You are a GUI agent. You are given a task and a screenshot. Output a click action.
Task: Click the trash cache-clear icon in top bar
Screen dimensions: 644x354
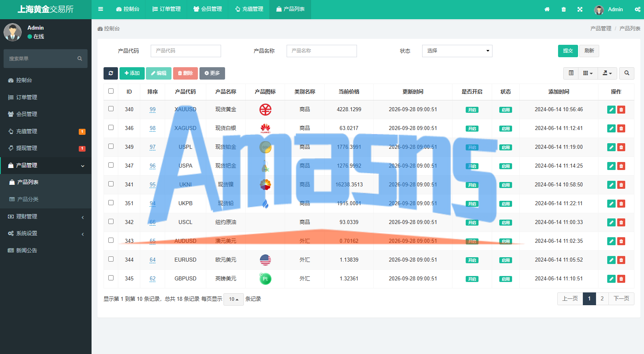tap(564, 9)
